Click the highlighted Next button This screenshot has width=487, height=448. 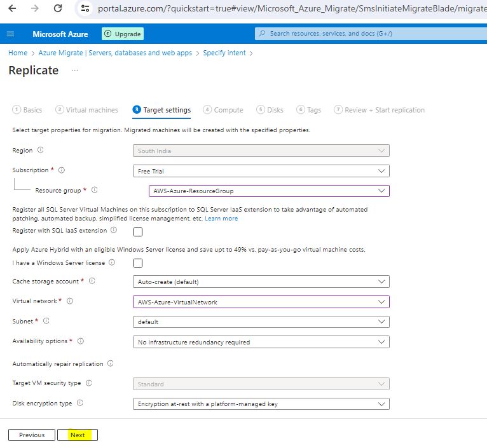click(77, 435)
